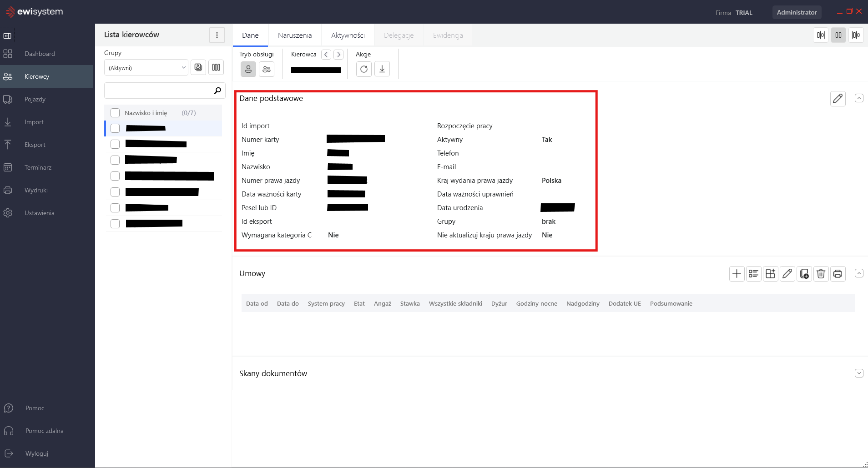Click the download icon under Akcje
This screenshot has height=468, width=868.
pyautogui.click(x=382, y=69)
